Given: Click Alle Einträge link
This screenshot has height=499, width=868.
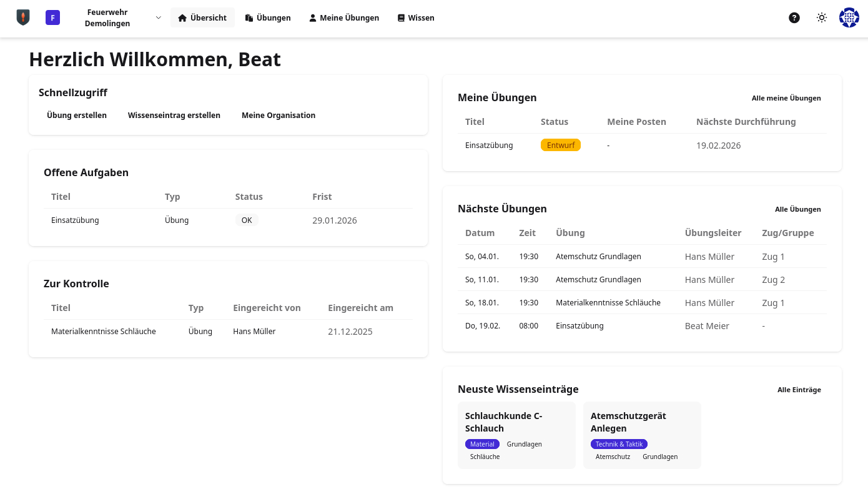Looking at the screenshot, I should coord(799,390).
